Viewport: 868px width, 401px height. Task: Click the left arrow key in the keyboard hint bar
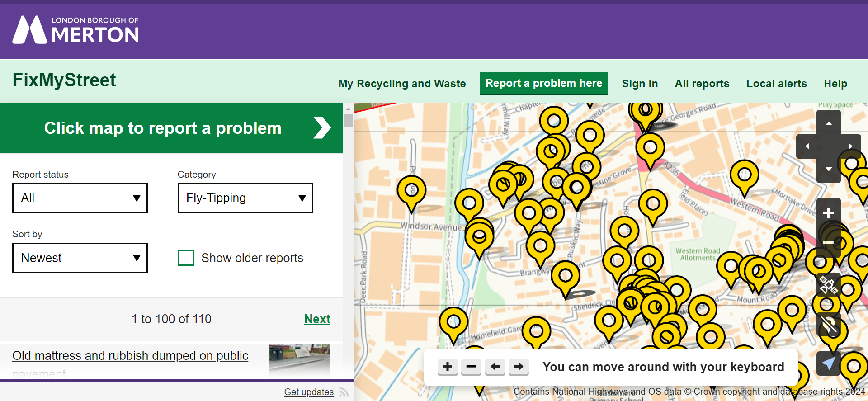click(x=495, y=367)
